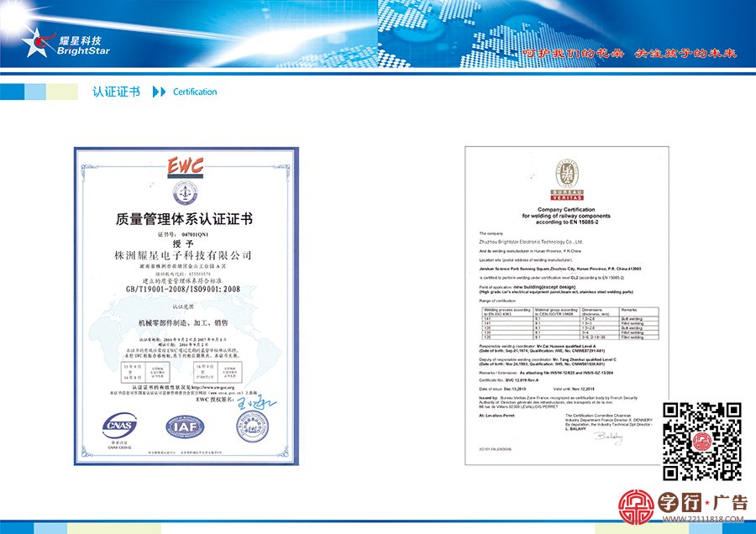Image resolution: width=756 pixels, height=534 pixels.
Task: Select the 认证证书 section heading
Action: (x=116, y=92)
